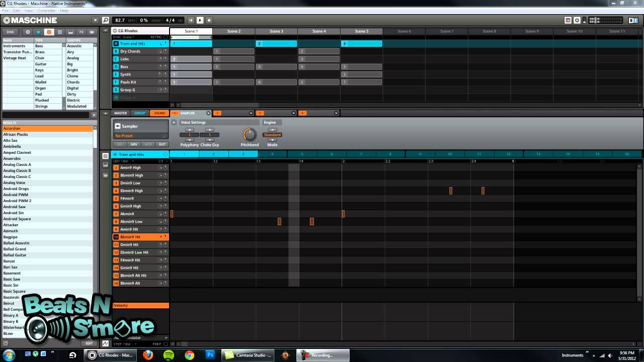Select the Accordion result in browser
The height and width of the screenshot is (362, 644).
pyautogui.click(x=48, y=128)
